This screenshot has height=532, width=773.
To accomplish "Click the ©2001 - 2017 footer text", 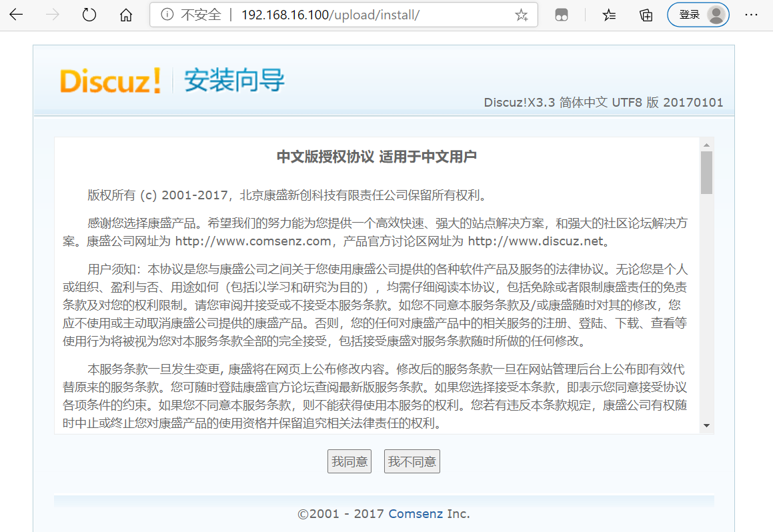I will point(341,514).
